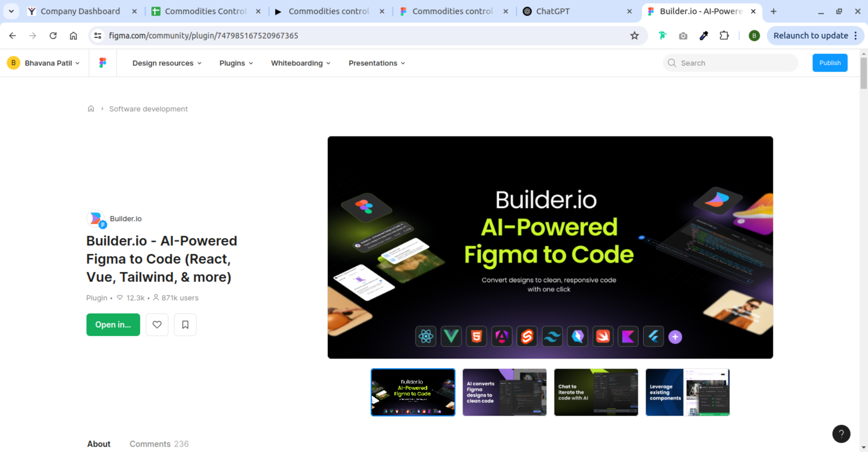
Task: Select the first Builder.io AI-Powered thumbnail
Action: point(413,392)
